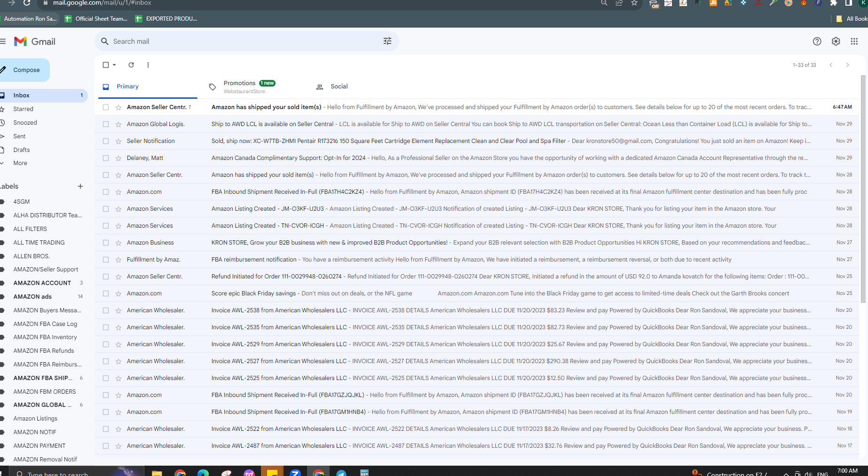The image size is (868, 476).
Task: Open EXPORTED PRODU bookmark
Action: coord(166,19)
